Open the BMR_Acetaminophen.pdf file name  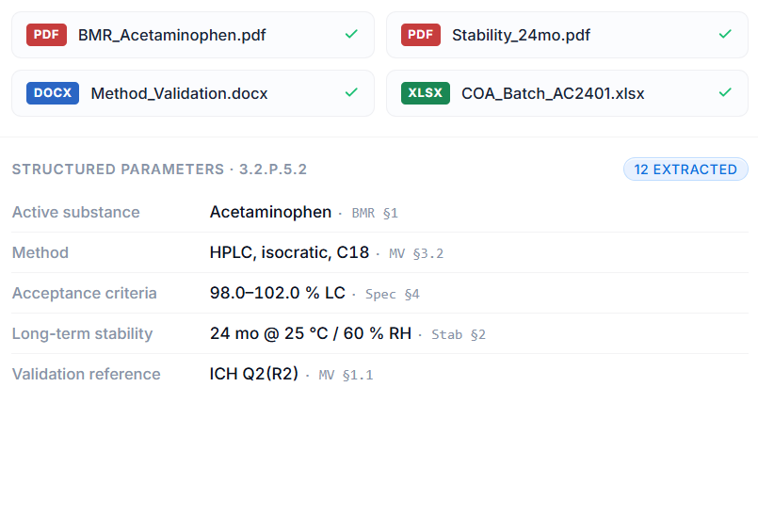172,35
